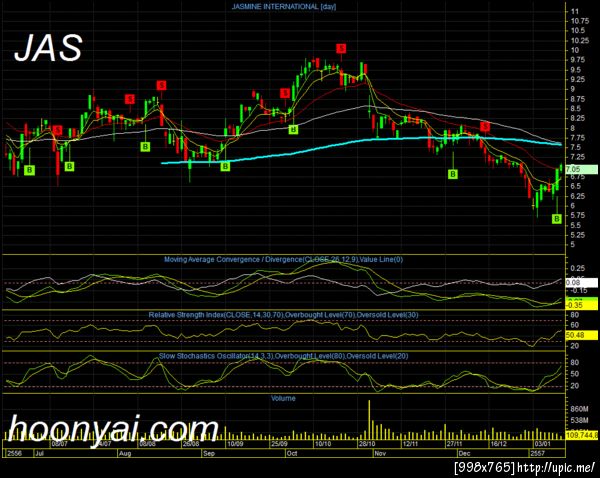Image resolution: width=600 pixels, height=478 pixels.
Task: Click the 10/10 date label
Action: click(x=323, y=444)
